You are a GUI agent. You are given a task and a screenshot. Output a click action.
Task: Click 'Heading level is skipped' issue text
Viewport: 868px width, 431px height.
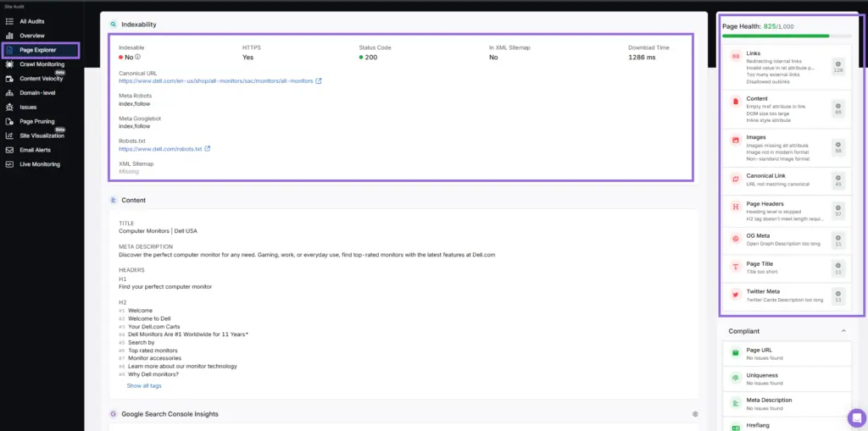(x=771, y=212)
